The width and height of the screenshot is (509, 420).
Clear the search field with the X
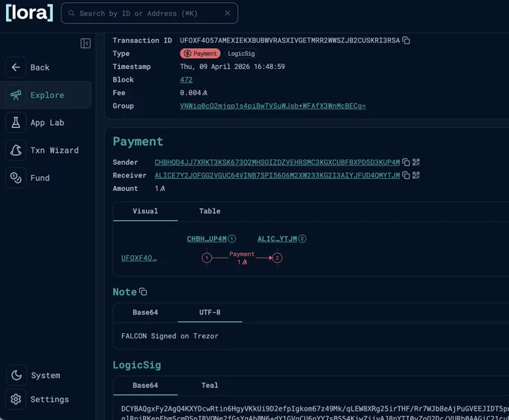tap(228, 13)
